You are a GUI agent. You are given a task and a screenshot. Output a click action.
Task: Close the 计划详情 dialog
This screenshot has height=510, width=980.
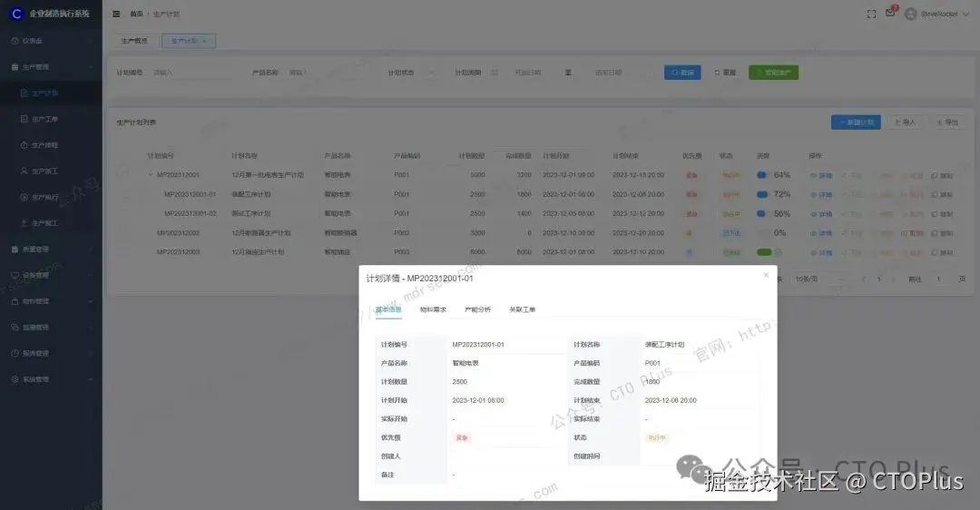click(766, 275)
